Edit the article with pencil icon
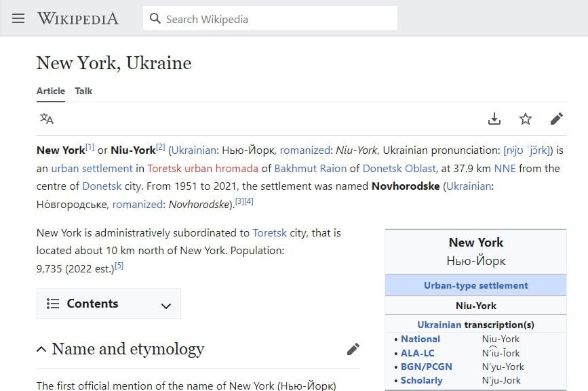This screenshot has height=391, width=588. click(x=557, y=119)
